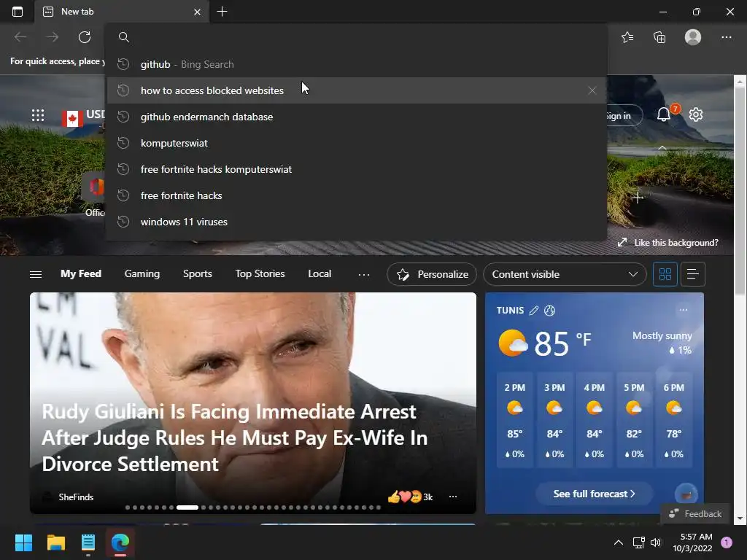747x560 pixels.
Task: Open a new tab with plus button
Action: (222, 12)
